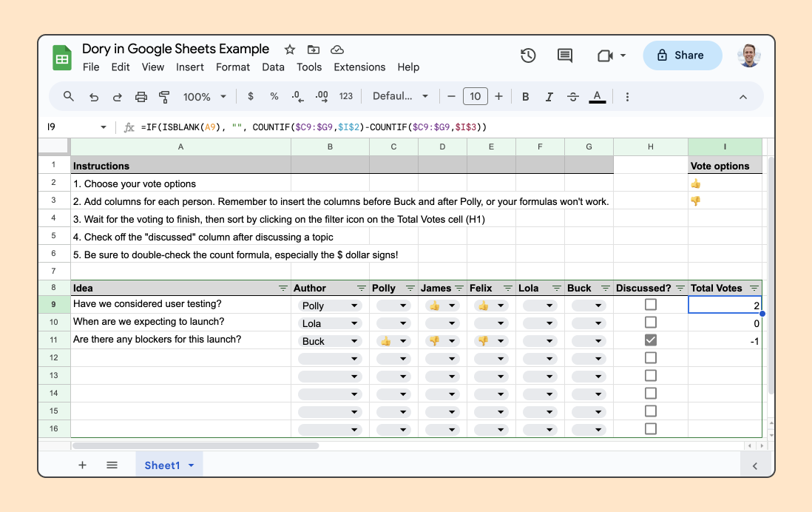Click the font size input field
Screen dimensions: 812x512
tap(475, 96)
